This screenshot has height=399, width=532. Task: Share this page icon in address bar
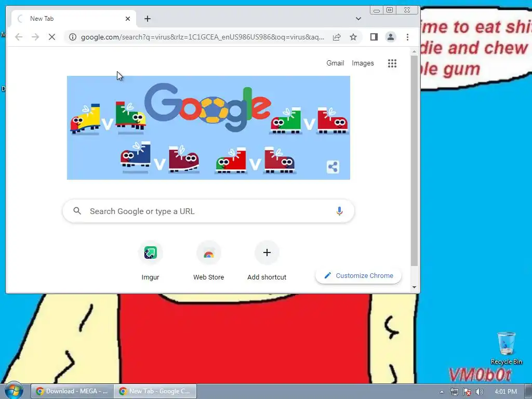tap(337, 37)
